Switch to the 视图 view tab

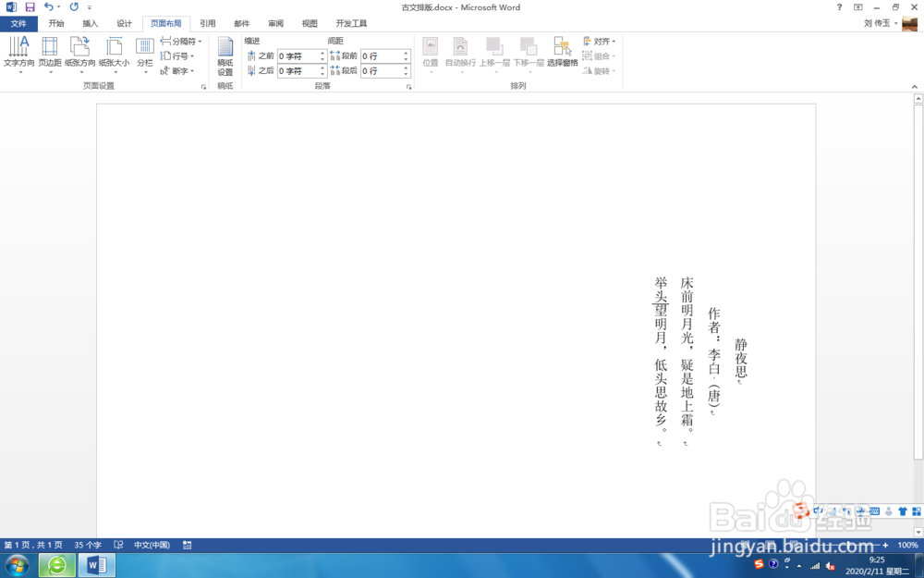[310, 24]
